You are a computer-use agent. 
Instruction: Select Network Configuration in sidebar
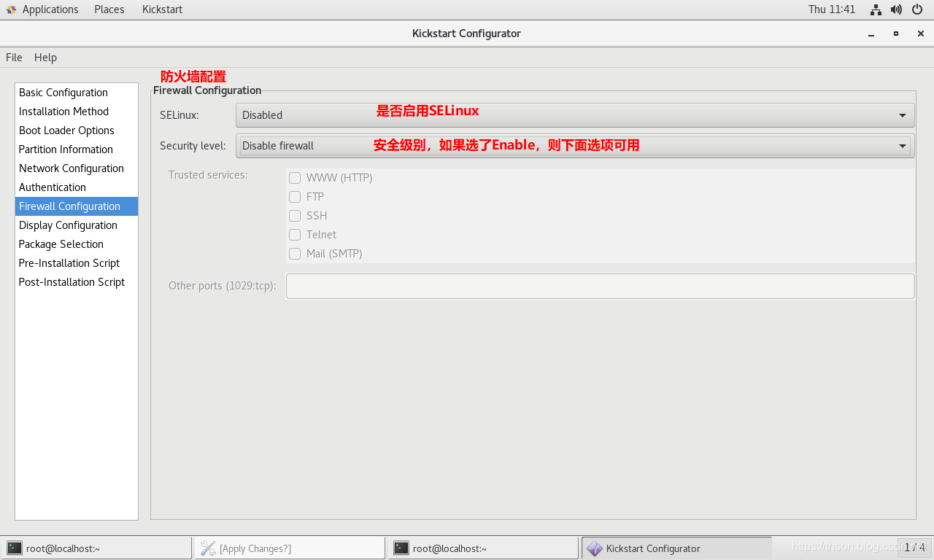pos(72,168)
